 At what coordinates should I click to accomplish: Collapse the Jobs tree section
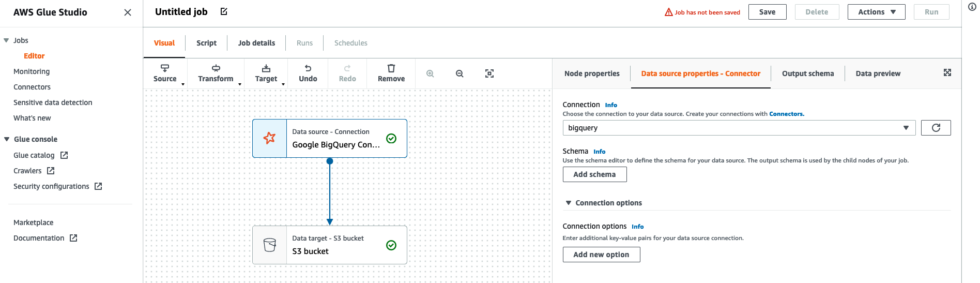(x=6, y=40)
